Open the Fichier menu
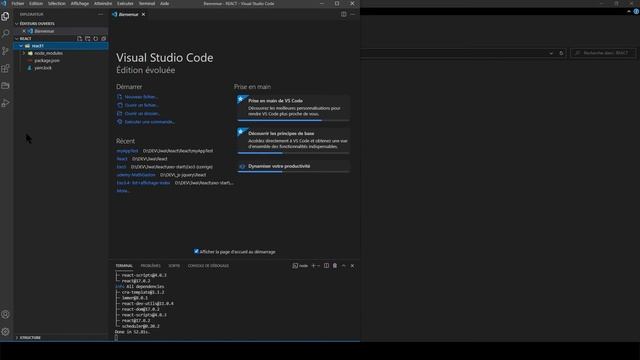Image resolution: width=640 pixels, height=360 pixels. coord(18,3)
